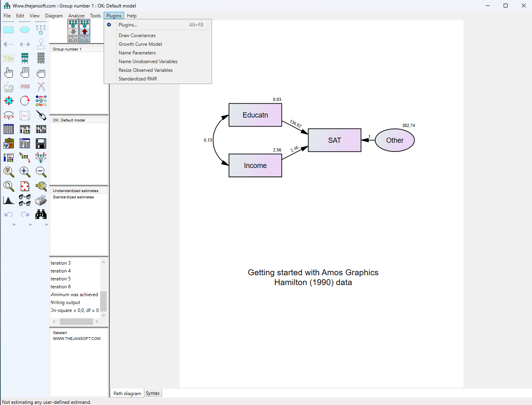Display degrees of freedom curve icon
This screenshot has width=532, height=405.
(x=9, y=200)
